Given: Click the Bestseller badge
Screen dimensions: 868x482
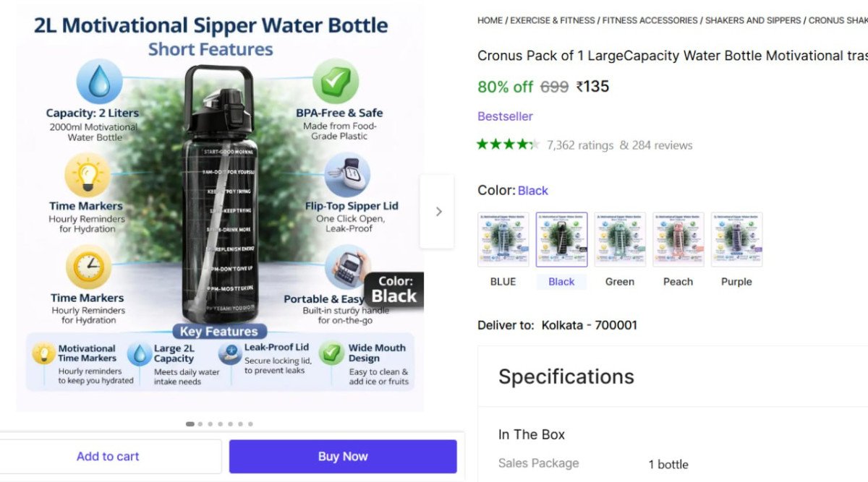Looking at the screenshot, I should tap(505, 116).
